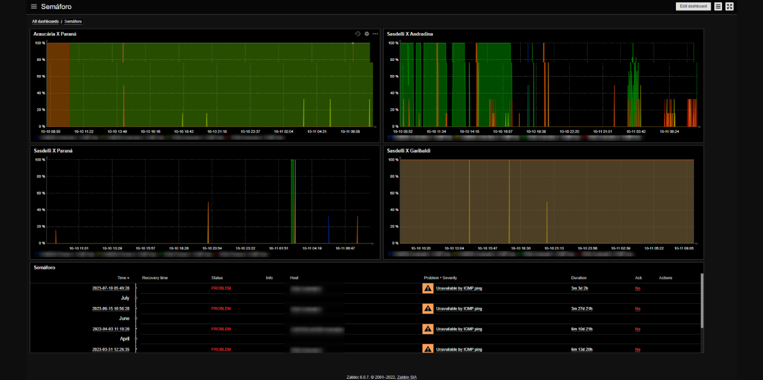Image resolution: width=763 pixels, height=380 pixels.
Task: Click warning icon on the April problem row
Action: tap(427, 329)
